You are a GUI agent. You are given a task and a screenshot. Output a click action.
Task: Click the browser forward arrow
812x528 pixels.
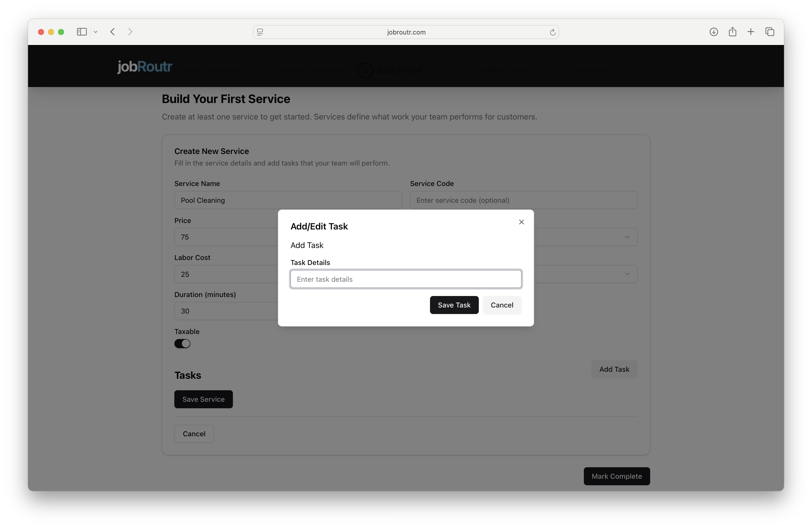(x=130, y=32)
